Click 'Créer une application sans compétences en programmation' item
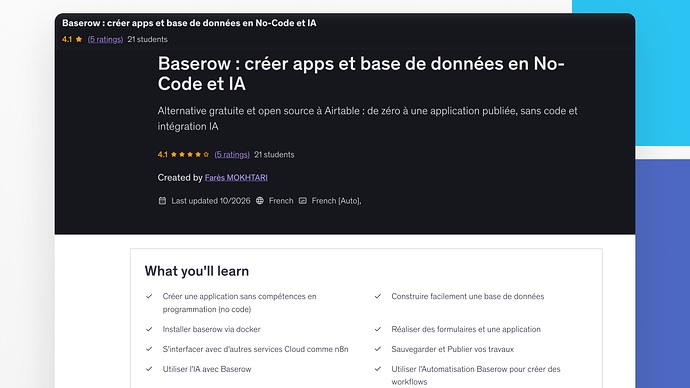Viewport: 690px width, 388px height. 239,303
